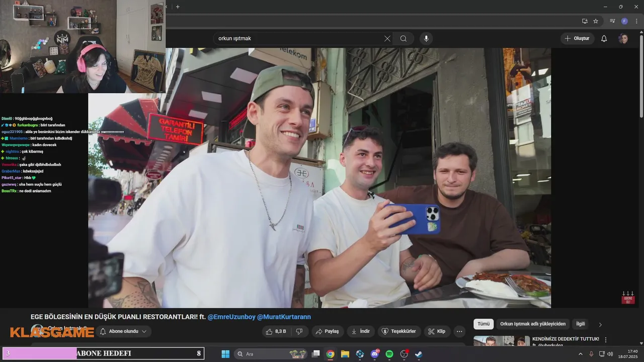Click the page vertical scrollbar
The height and width of the screenshot is (362, 644).
[641, 75]
